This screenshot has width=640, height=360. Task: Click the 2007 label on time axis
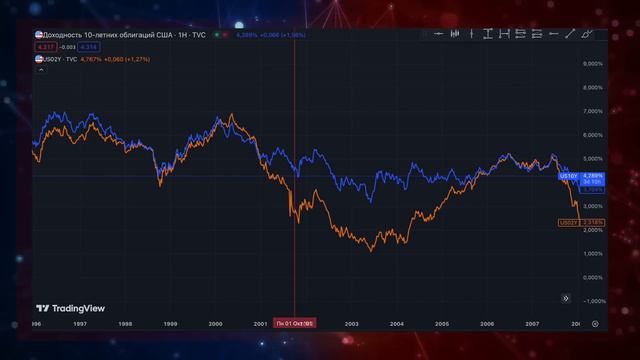532,324
